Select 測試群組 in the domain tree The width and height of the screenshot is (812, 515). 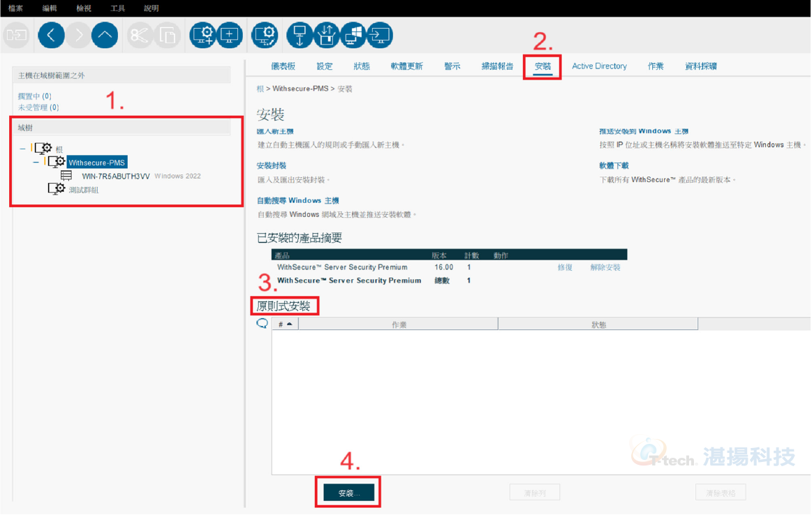click(x=83, y=190)
